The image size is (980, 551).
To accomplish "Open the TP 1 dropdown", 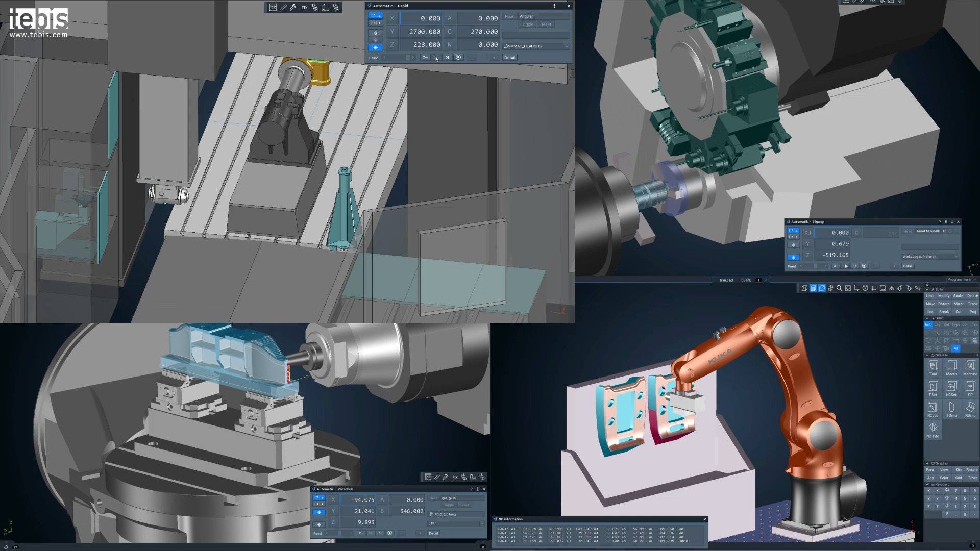I will coord(456,524).
